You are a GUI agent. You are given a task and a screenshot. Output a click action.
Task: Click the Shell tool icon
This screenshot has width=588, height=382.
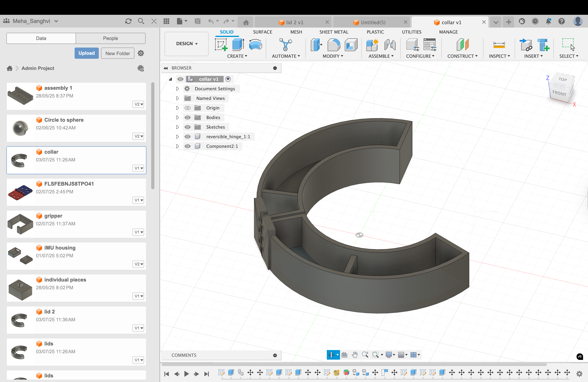point(351,45)
